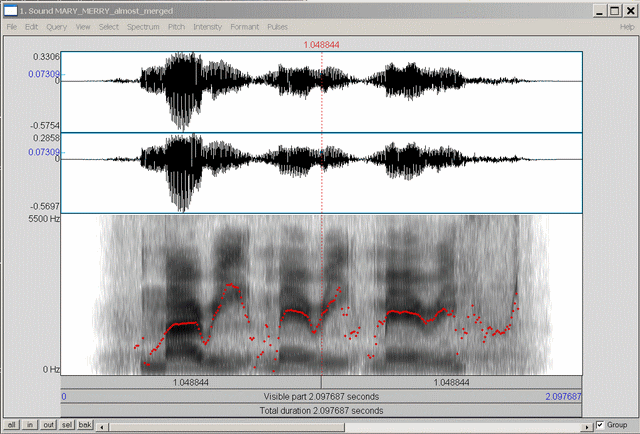Open the Pitch menu

coord(176,26)
